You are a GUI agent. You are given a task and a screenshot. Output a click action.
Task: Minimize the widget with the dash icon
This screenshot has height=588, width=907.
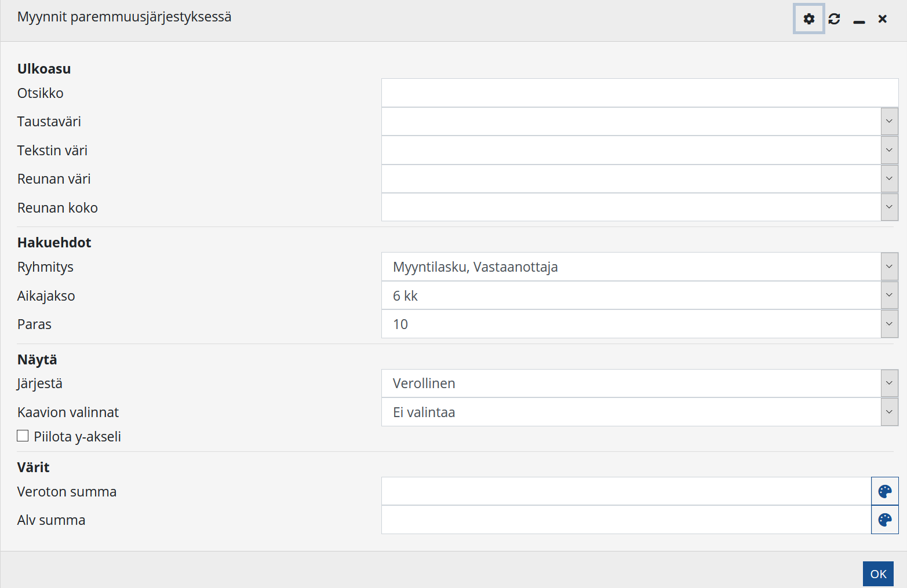point(859,20)
